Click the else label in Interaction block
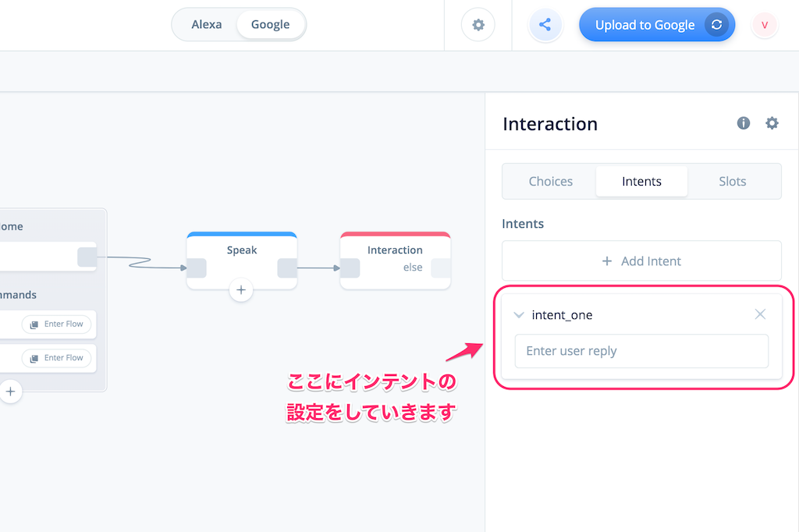The height and width of the screenshot is (532, 799). tap(413, 268)
